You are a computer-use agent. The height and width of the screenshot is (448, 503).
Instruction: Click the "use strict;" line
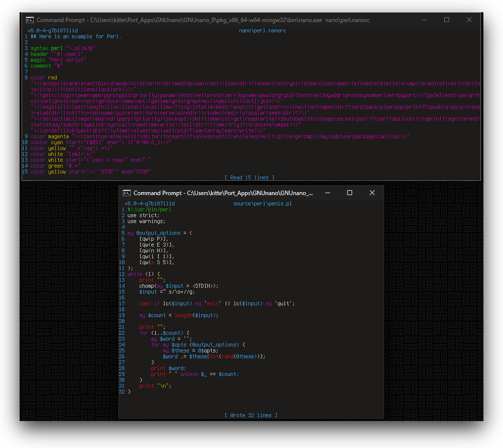pos(144,216)
